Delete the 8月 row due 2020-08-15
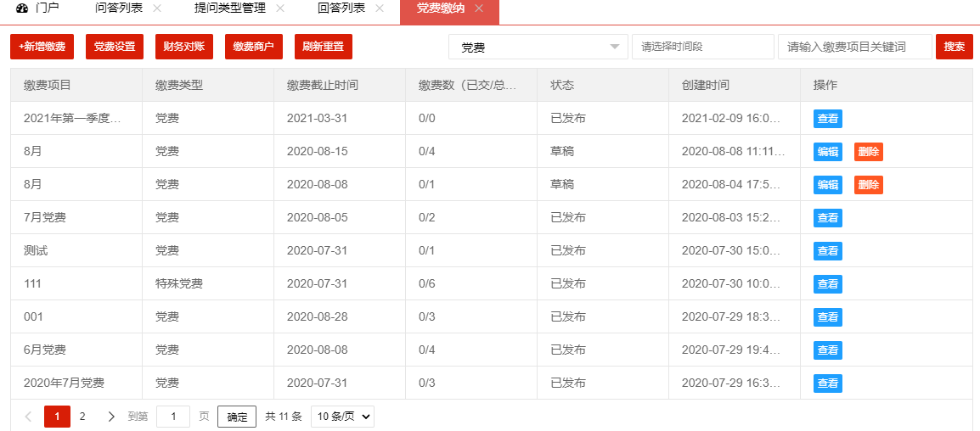The height and width of the screenshot is (431, 980). pos(868,152)
